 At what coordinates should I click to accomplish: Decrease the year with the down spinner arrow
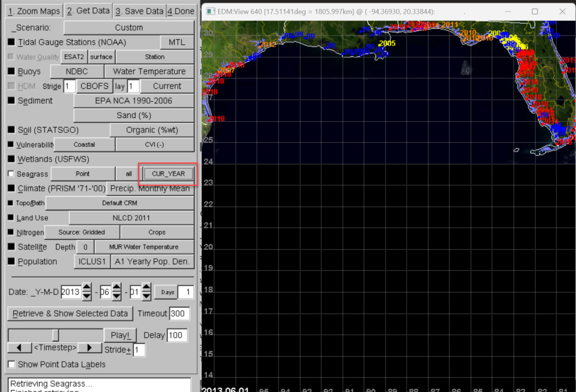(x=86, y=296)
